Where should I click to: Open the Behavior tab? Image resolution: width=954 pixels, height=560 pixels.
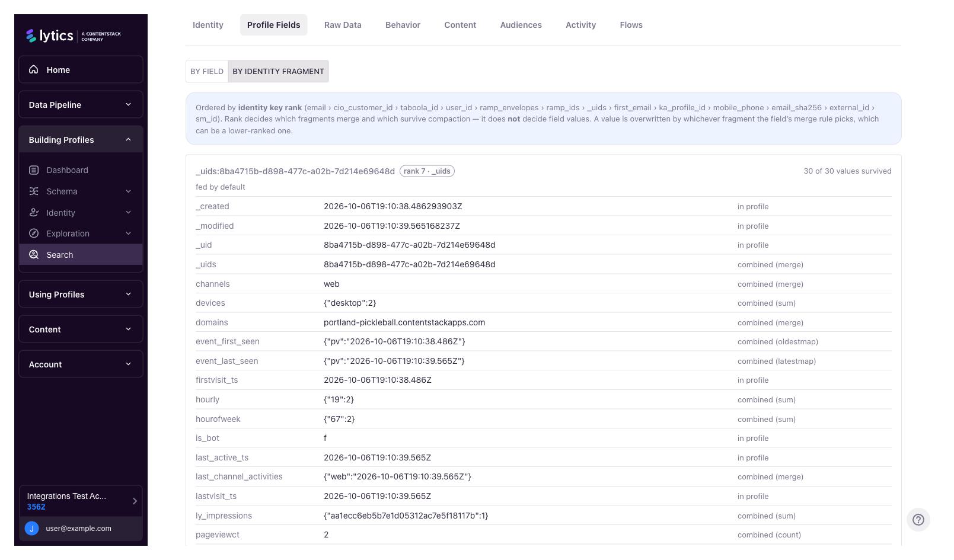403,25
